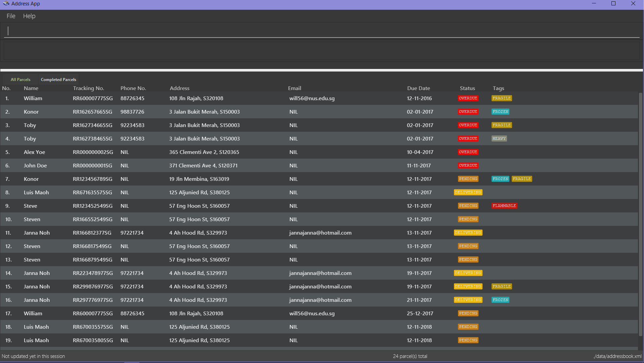644x363 pixels.
Task: Select name Alex Yoe in row 5
Action: coord(34,152)
